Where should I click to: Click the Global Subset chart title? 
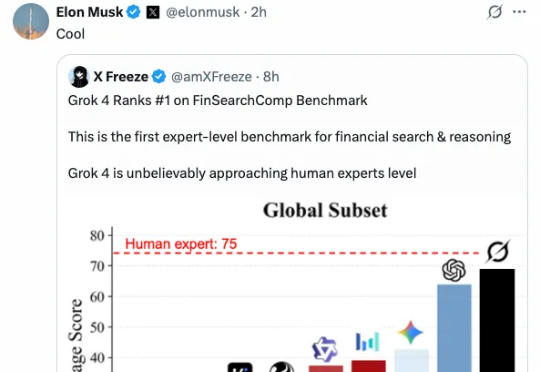(x=325, y=210)
